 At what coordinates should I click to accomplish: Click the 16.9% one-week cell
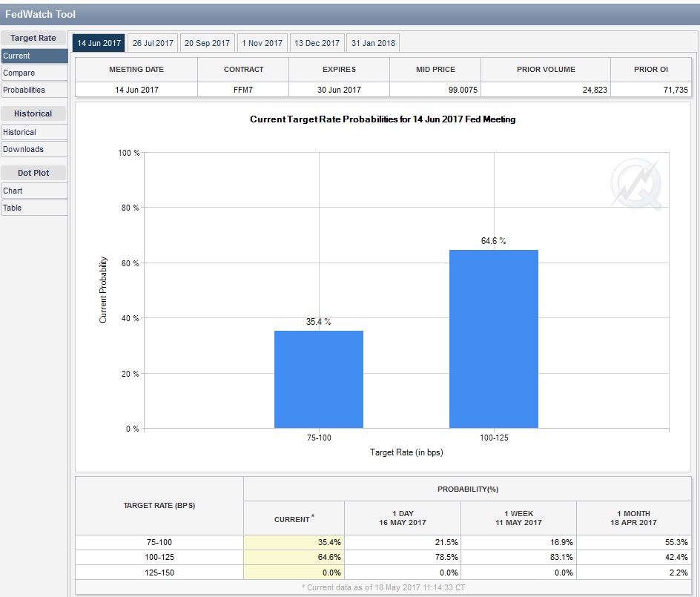click(x=518, y=542)
